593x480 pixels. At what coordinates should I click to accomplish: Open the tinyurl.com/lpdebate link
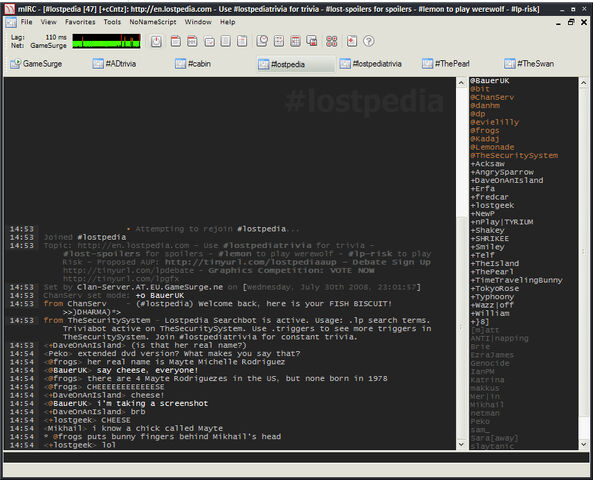click(x=128, y=270)
